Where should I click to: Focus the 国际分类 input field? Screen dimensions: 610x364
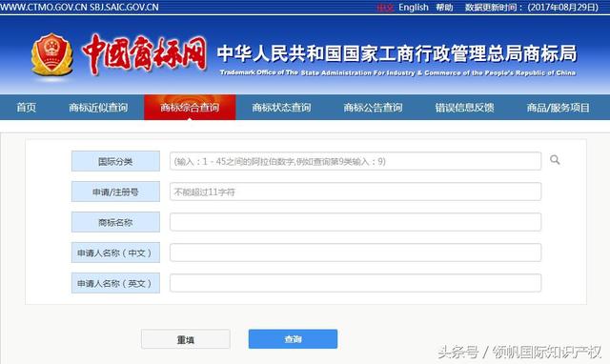(356, 161)
